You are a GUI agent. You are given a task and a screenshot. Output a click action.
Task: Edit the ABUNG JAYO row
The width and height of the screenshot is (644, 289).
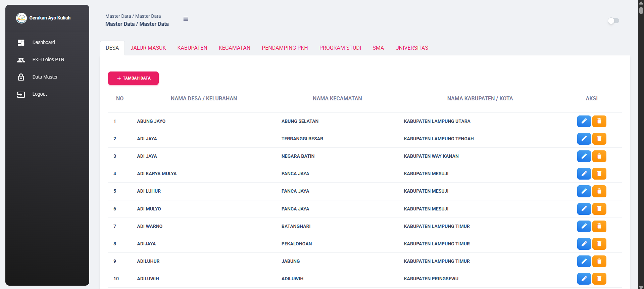pos(584,121)
